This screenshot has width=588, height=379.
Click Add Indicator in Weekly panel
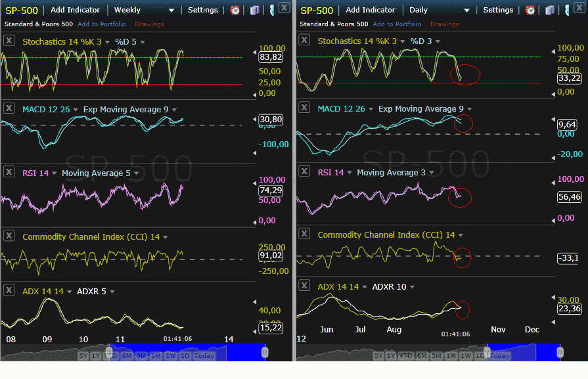[76, 10]
